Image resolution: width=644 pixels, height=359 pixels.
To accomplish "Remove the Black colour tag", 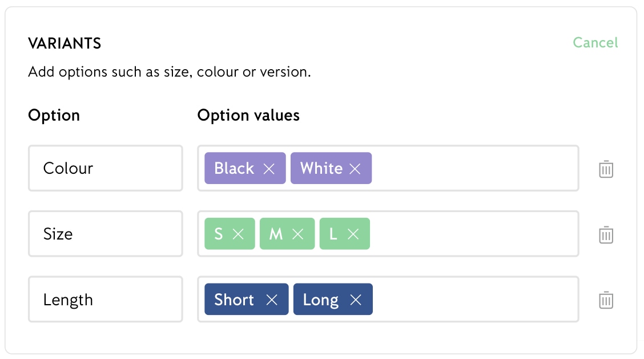I will [269, 169].
